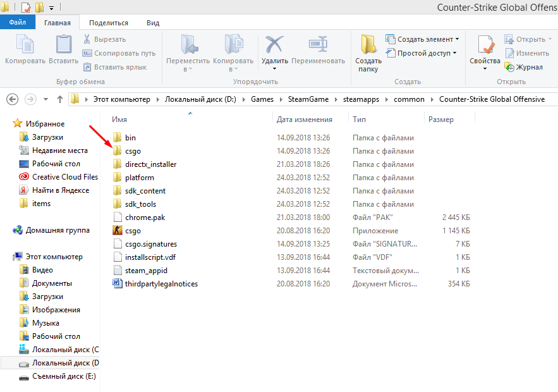Open Изображения in navigation pane
This screenshot has width=558, height=392.
49,309
